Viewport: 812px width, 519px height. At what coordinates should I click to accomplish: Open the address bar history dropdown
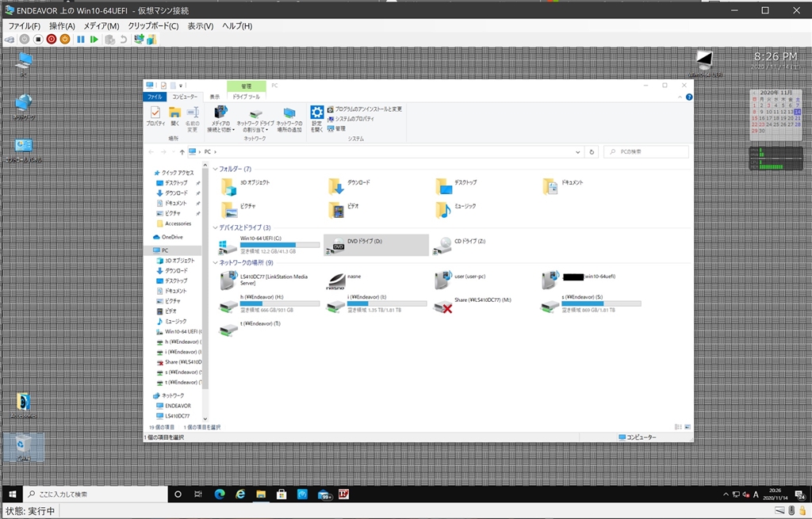(577, 152)
